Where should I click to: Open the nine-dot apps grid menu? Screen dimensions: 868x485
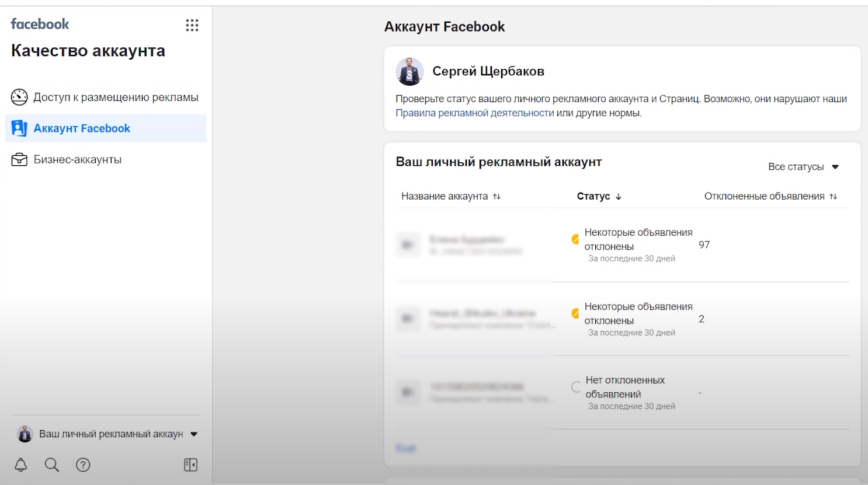[x=192, y=25]
